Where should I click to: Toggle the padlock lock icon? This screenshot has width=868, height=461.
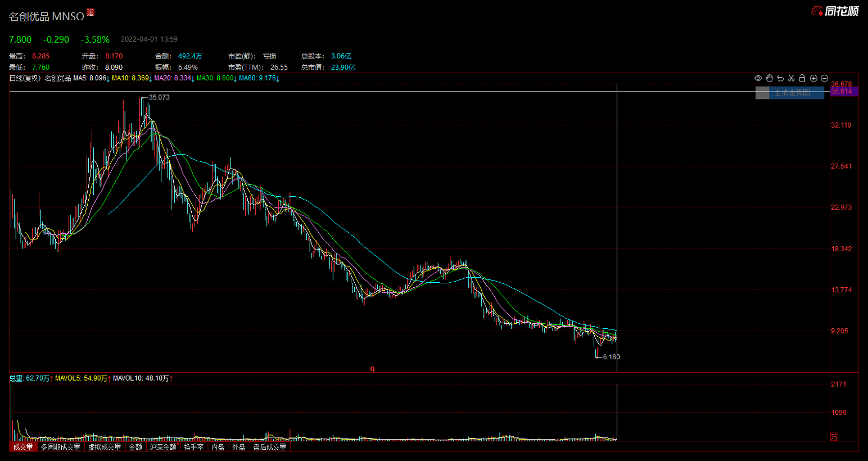(x=802, y=78)
